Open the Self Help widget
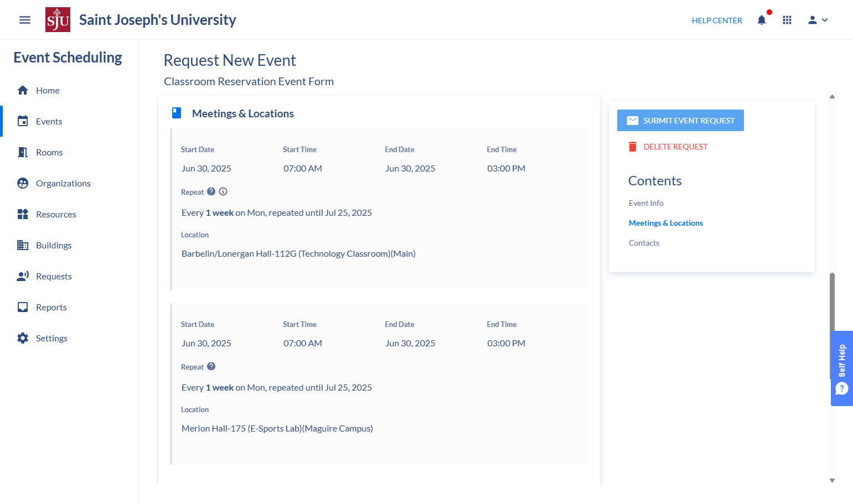Image resolution: width=853 pixels, height=504 pixels. pos(842,368)
